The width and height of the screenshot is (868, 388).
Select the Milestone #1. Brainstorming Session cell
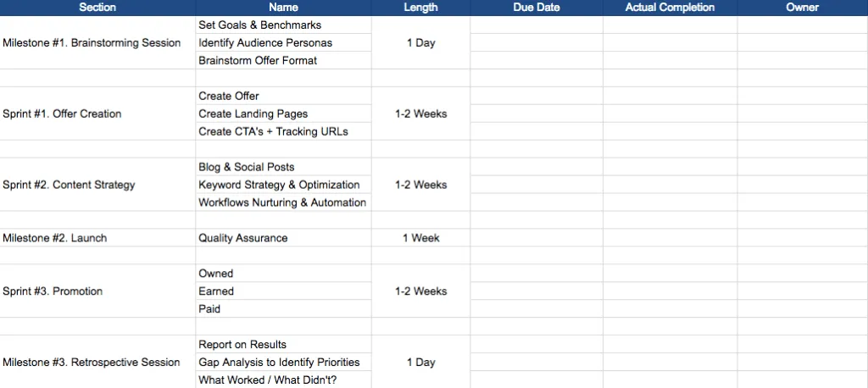coord(92,43)
